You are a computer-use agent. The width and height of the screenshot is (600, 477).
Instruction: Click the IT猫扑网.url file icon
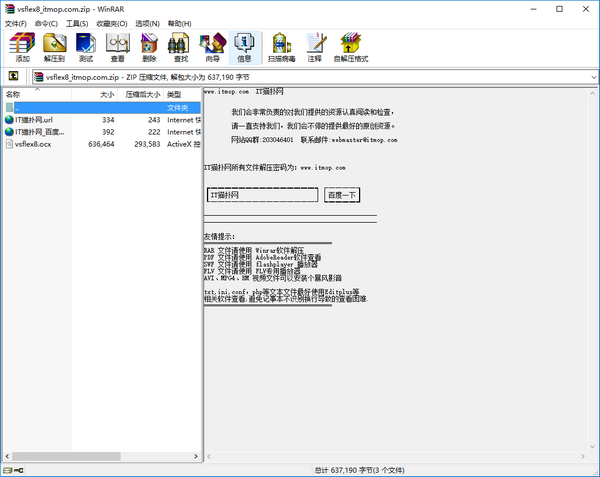pos(10,120)
